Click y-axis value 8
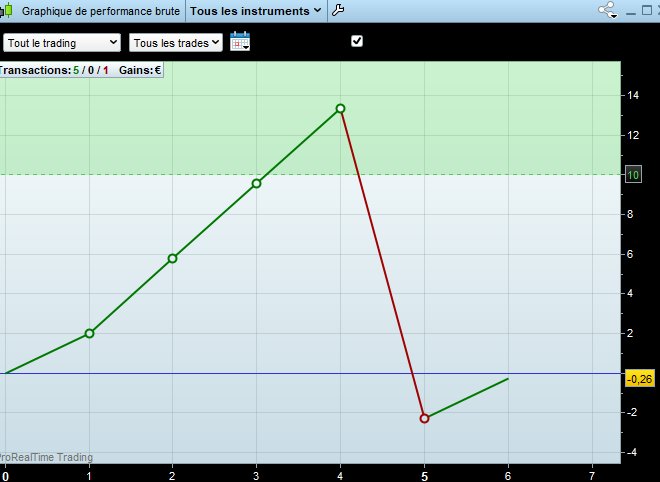 (x=630, y=214)
